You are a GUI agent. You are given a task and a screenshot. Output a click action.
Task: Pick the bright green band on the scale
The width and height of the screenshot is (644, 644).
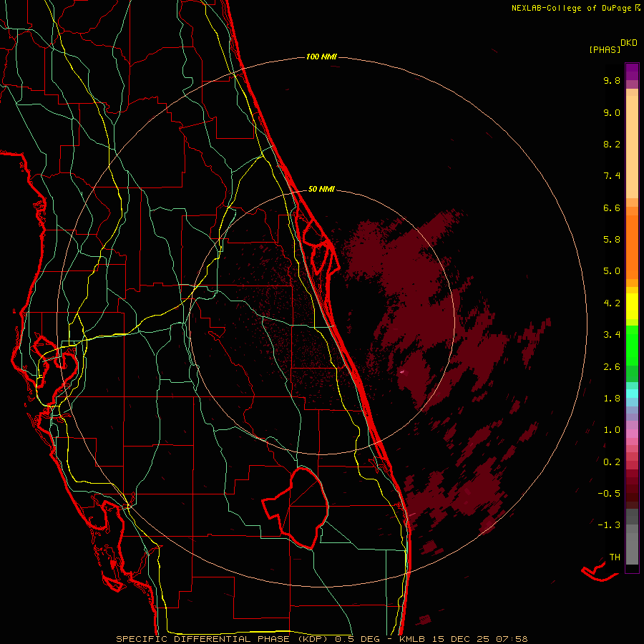(x=632, y=345)
